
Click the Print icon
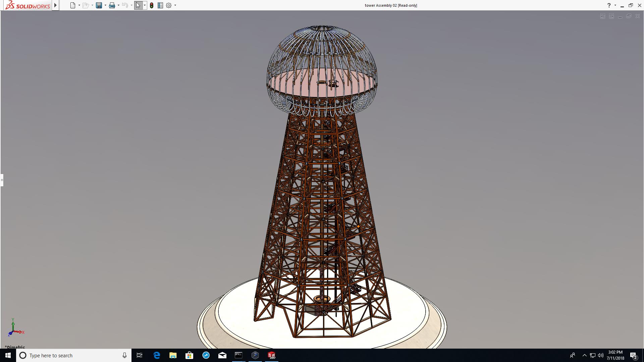point(112,5)
